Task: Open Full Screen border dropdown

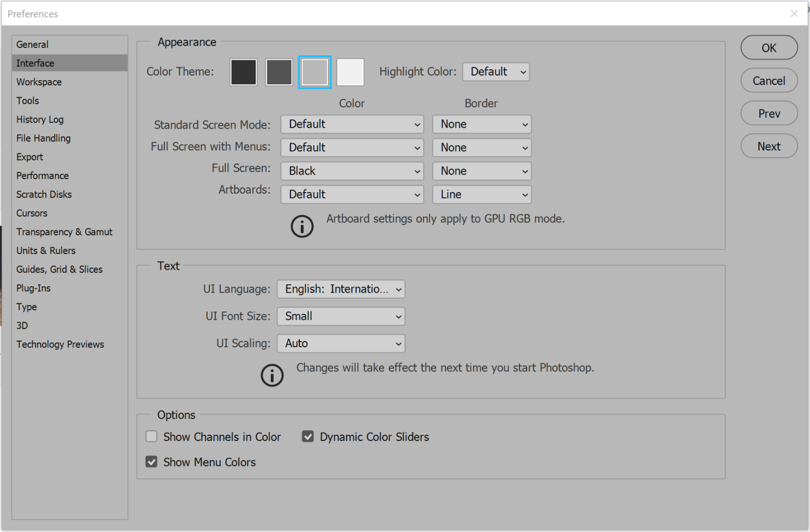Action: pos(482,171)
